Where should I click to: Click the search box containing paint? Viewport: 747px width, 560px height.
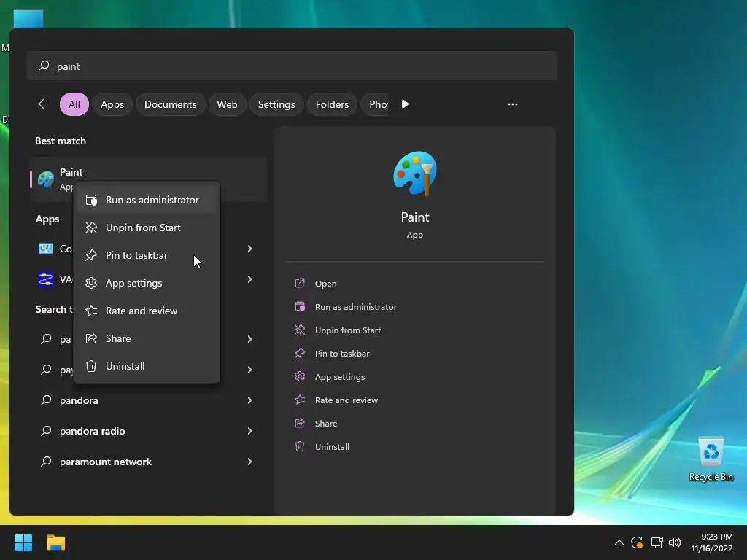click(x=292, y=66)
